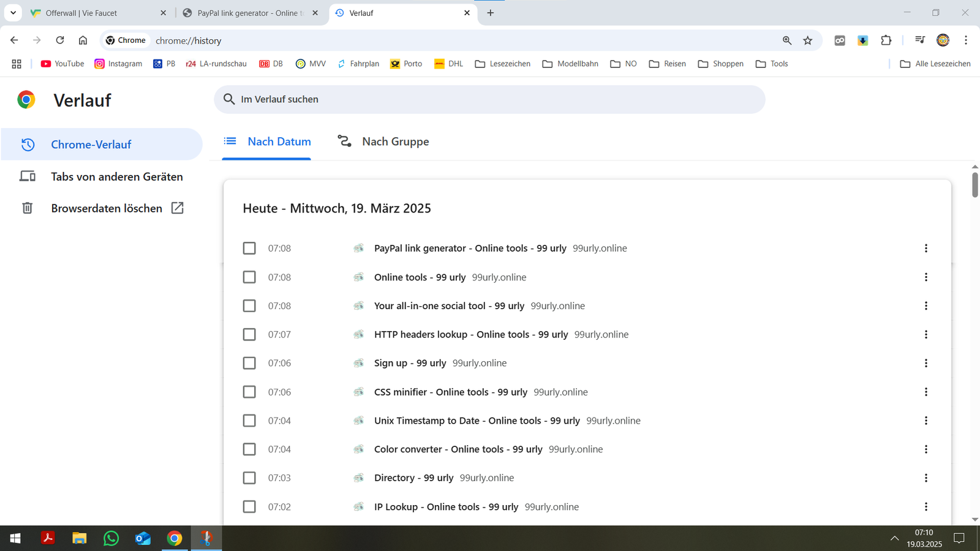Open the MVV bookmark
The width and height of the screenshot is (980, 551).
(311, 64)
